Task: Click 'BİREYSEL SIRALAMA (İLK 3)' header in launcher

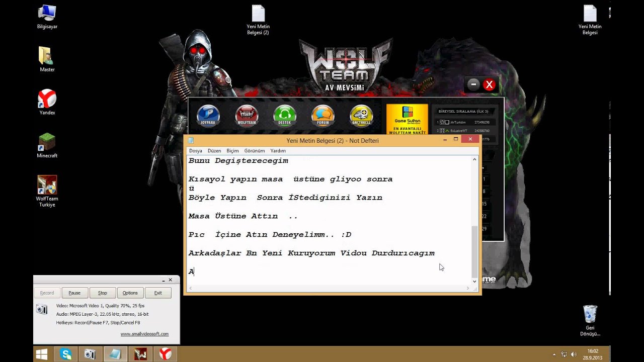Action: pos(463,111)
